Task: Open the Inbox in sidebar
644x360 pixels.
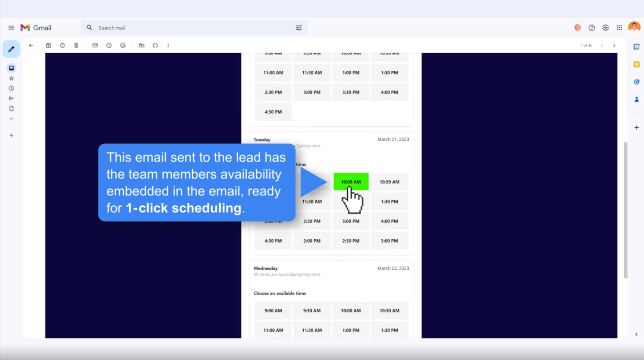Action: pos(11,68)
